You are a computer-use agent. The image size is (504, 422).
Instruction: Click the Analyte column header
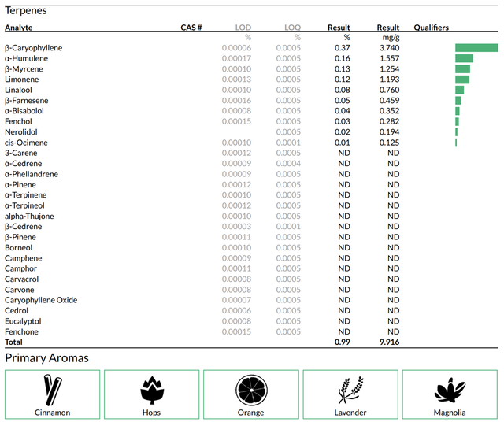click(19, 28)
